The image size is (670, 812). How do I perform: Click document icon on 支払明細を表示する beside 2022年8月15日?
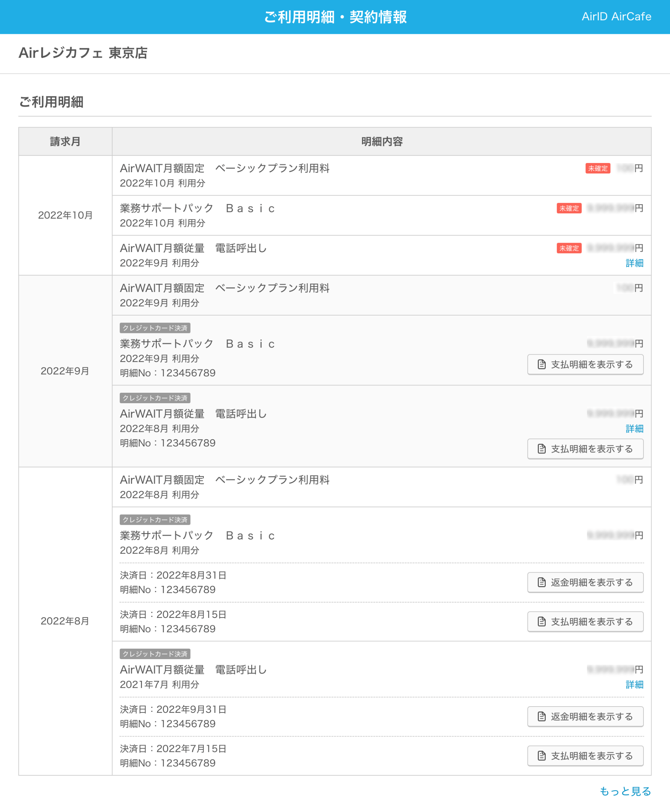point(542,622)
